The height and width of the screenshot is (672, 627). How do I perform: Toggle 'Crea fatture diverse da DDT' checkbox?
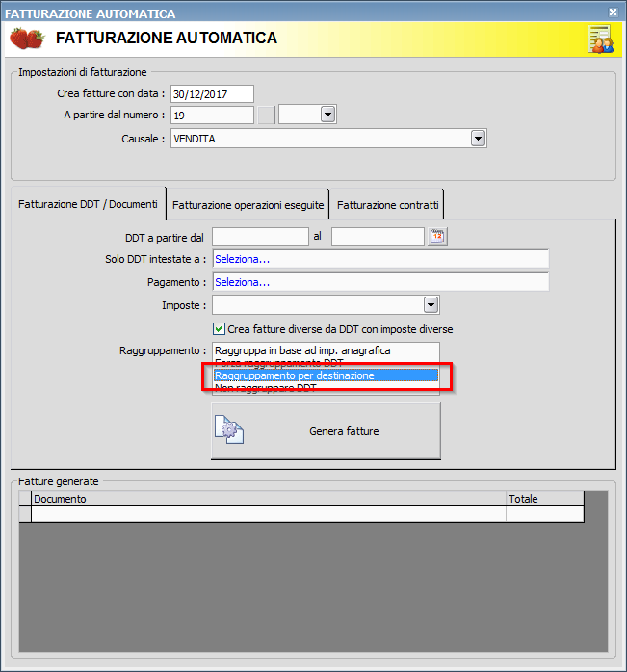tap(220, 328)
